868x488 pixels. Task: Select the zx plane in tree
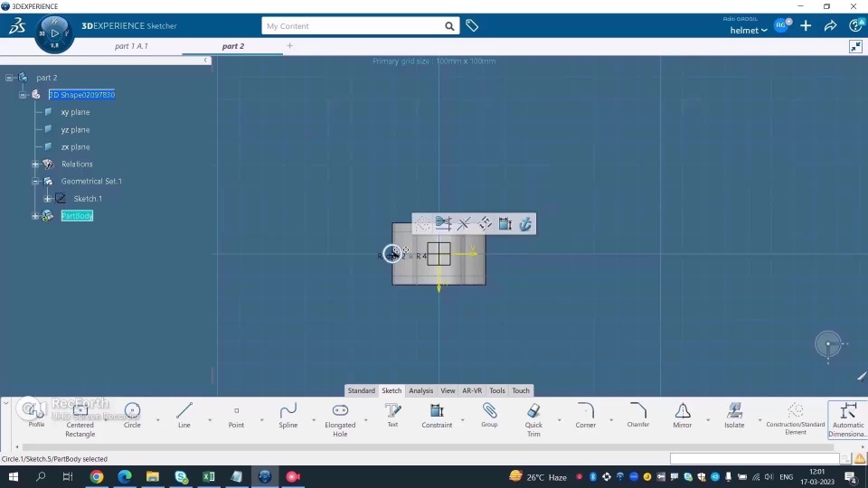(75, 147)
